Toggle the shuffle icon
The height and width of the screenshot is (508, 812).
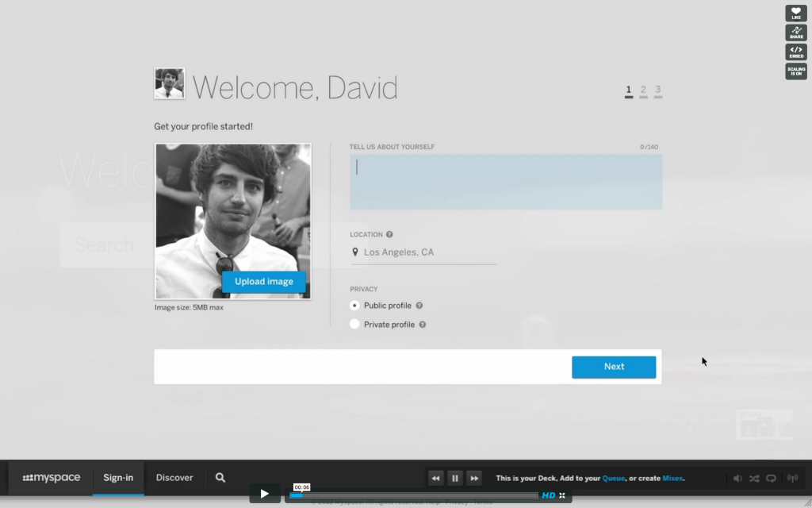pos(754,478)
